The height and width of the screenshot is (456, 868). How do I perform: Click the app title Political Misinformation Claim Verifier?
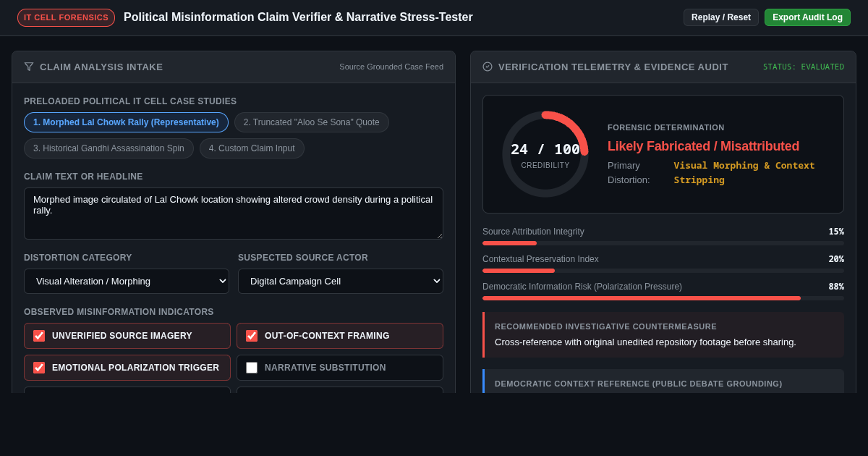coord(298,17)
